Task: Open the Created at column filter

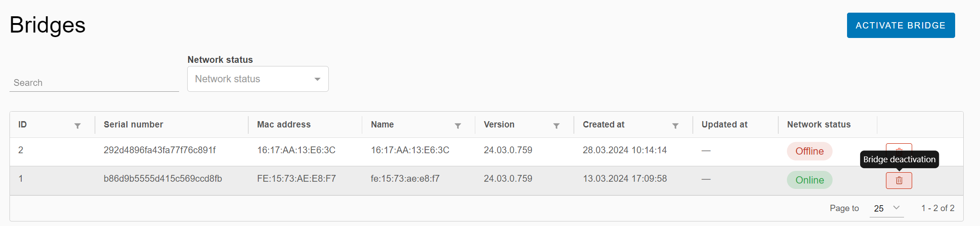Action: [x=675, y=126]
